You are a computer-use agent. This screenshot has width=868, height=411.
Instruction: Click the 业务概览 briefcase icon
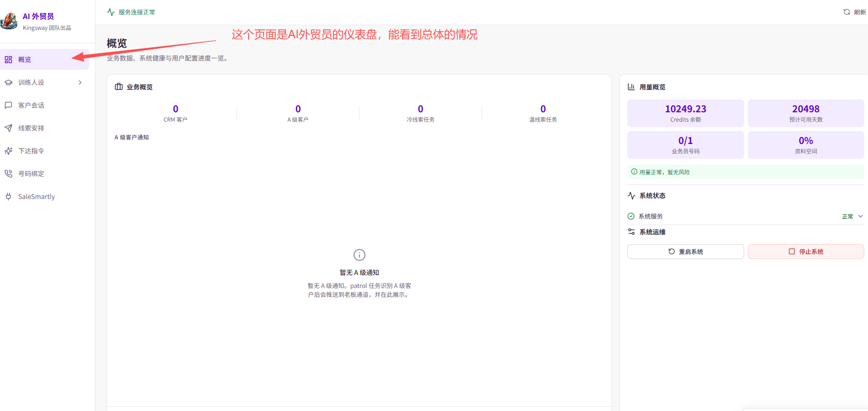[119, 87]
